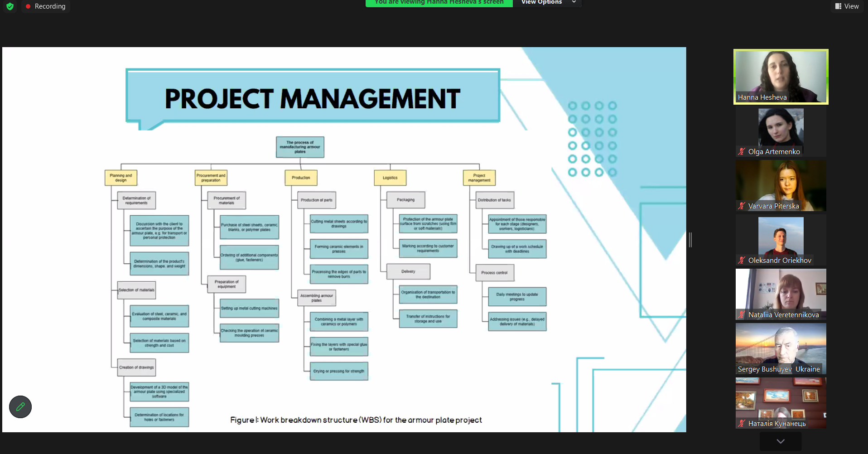Image resolution: width=868 pixels, height=454 pixels.
Task: Click the 'Packaging' box
Action: coord(406,200)
